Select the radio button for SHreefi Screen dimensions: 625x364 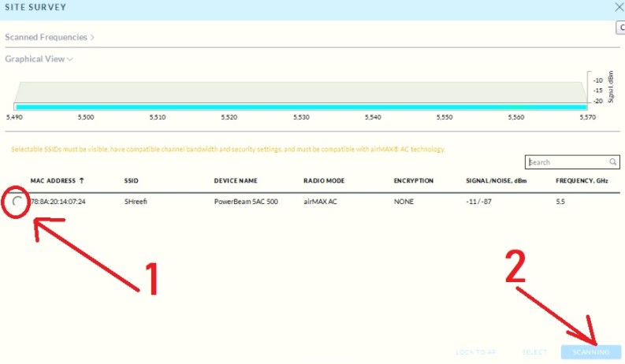pos(17,202)
